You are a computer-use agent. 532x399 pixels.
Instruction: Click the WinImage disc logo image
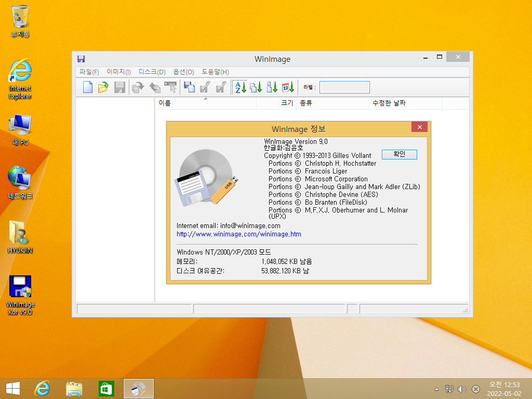pos(206,177)
